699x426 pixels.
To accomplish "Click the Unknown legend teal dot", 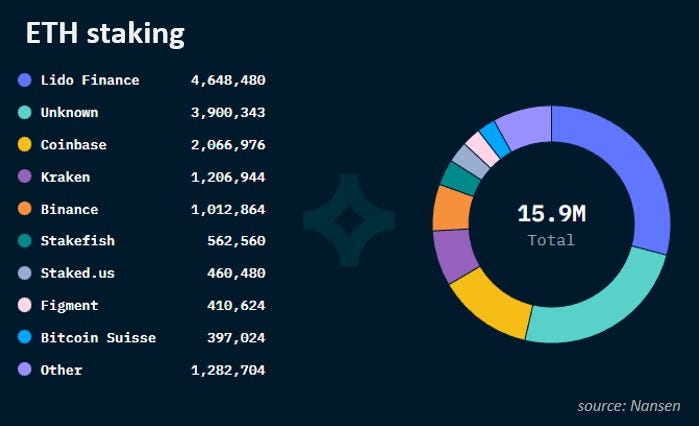I will pos(25,112).
